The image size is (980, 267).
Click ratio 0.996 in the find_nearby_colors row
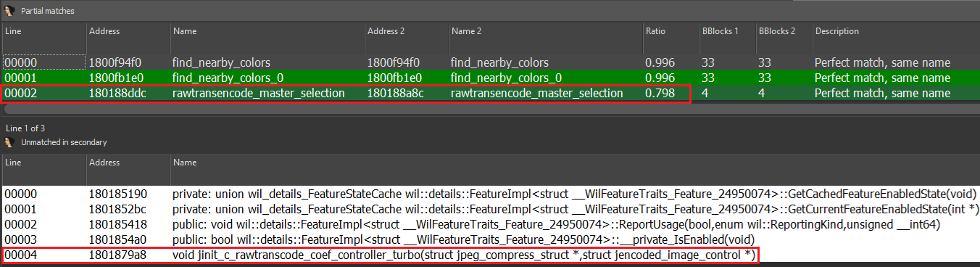[x=660, y=62]
